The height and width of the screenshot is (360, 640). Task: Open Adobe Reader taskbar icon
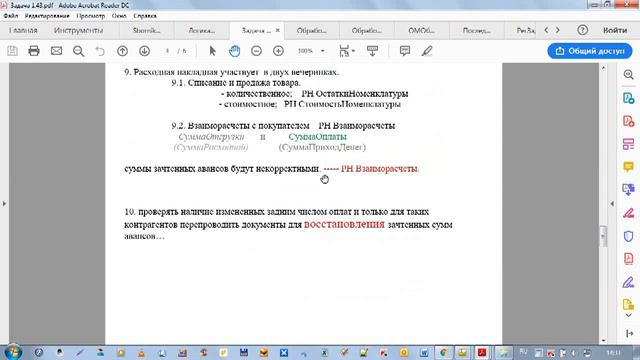pyautogui.click(x=482, y=353)
